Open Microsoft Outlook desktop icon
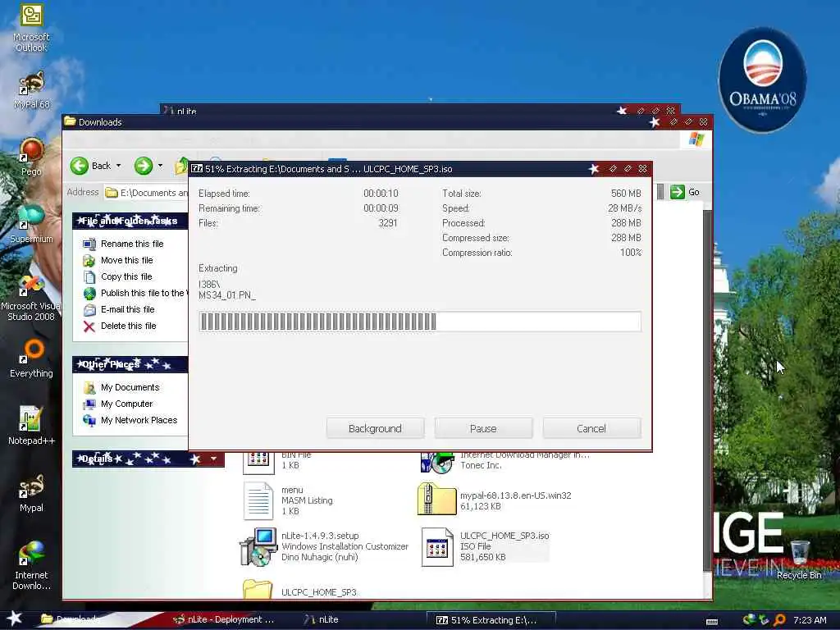The height and width of the screenshot is (630, 840). 31,27
